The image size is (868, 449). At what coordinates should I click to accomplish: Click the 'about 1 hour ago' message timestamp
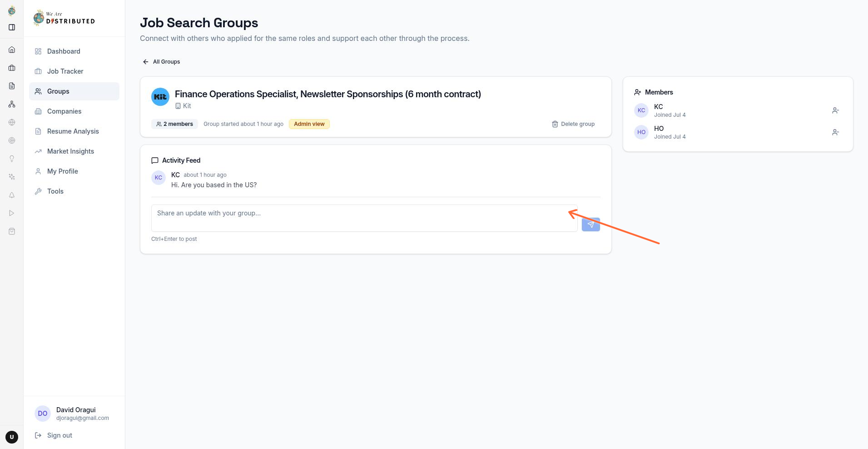click(x=205, y=175)
